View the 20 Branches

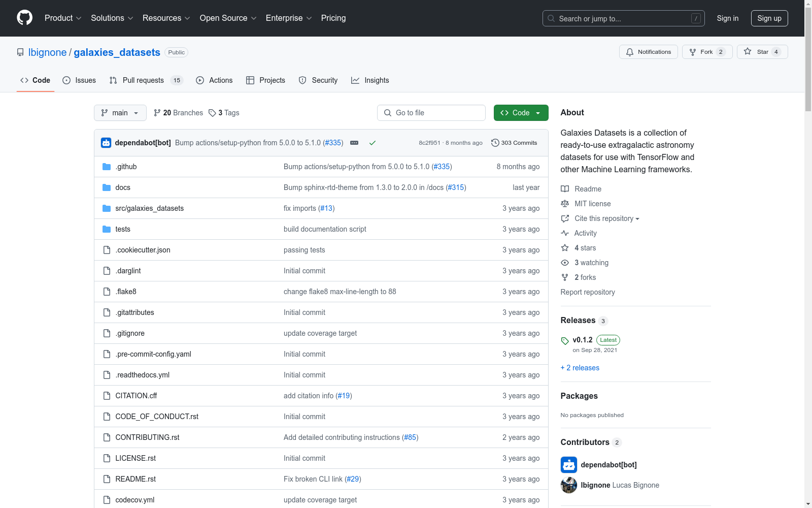pos(178,113)
